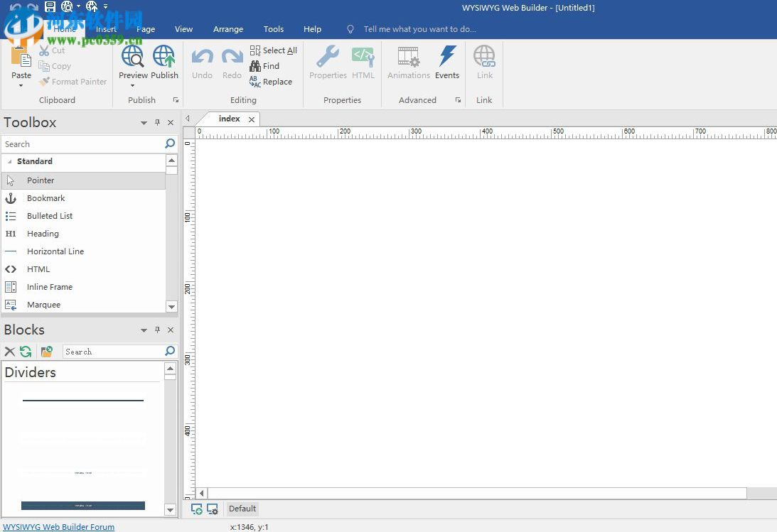Pick the Horizontal Line tool

click(55, 251)
